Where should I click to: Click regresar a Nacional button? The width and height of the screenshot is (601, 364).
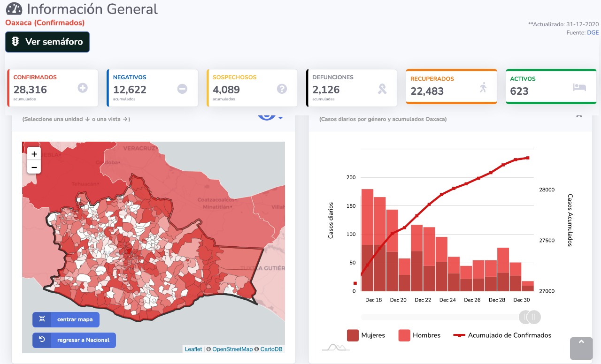tap(74, 340)
